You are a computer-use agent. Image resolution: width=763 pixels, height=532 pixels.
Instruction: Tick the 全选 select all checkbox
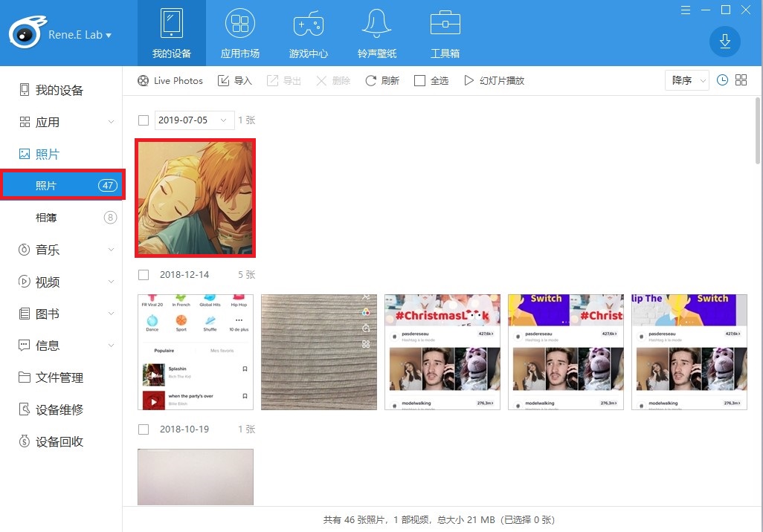419,81
